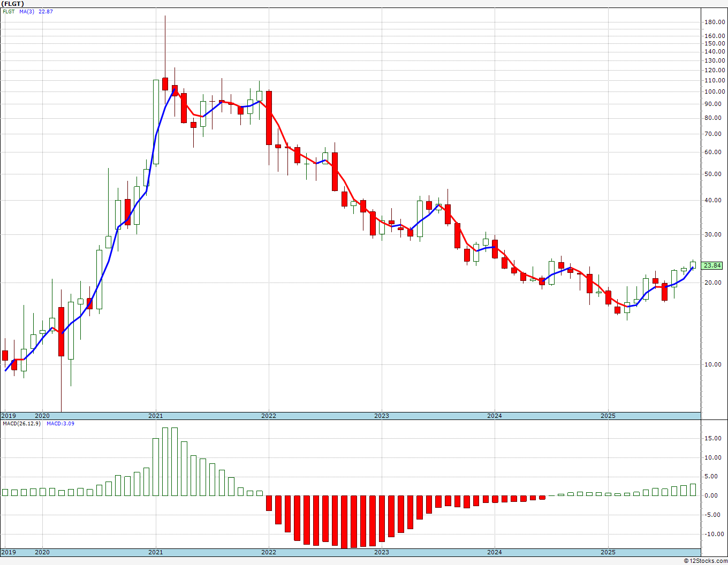Select 2019 on the MACD panel timeline
The image size is (728, 565).
click(8, 552)
